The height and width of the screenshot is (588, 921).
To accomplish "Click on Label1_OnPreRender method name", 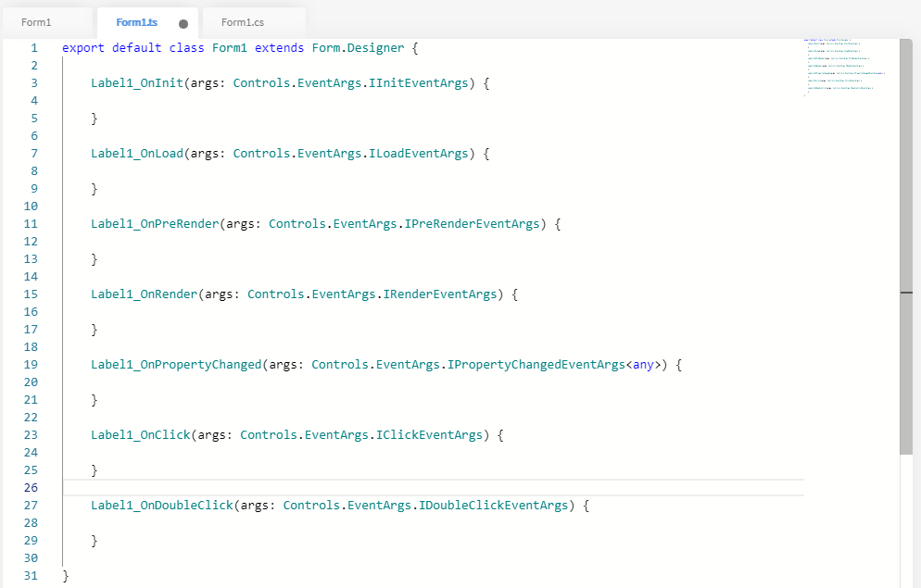I will [x=154, y=224].
